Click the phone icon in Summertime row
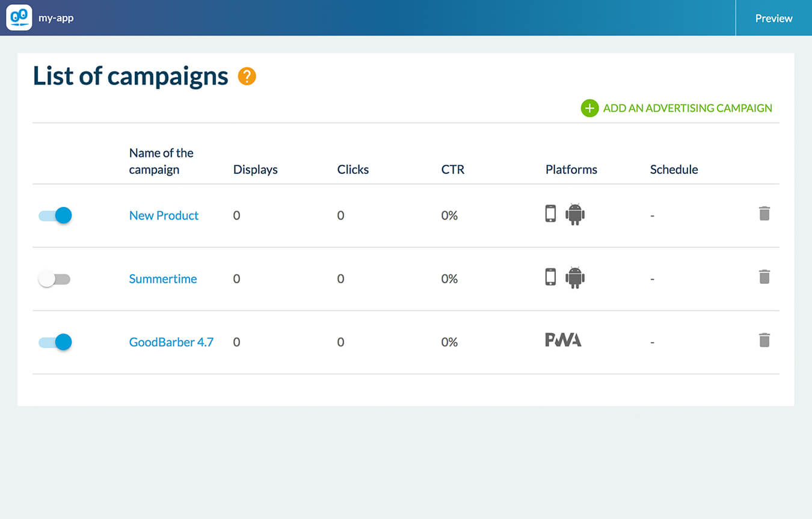The image size is (812, 519). click(x=550, y=277)
